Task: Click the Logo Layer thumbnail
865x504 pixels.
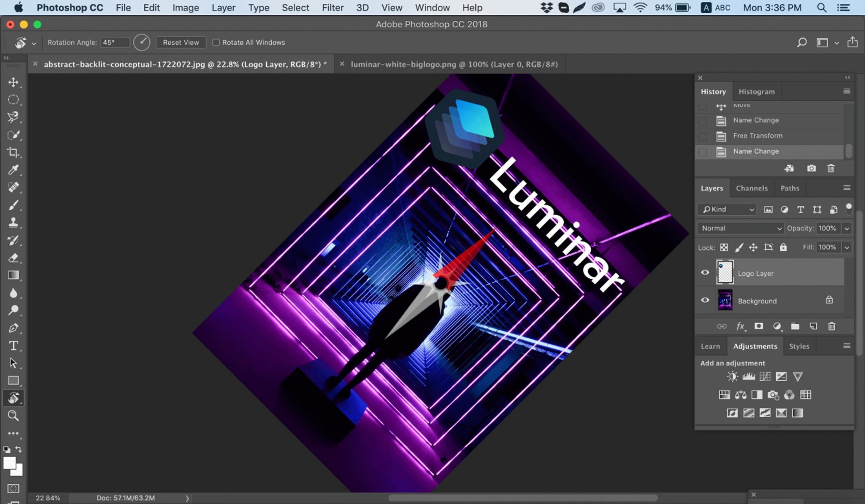Action: click(x=725, y=272)
